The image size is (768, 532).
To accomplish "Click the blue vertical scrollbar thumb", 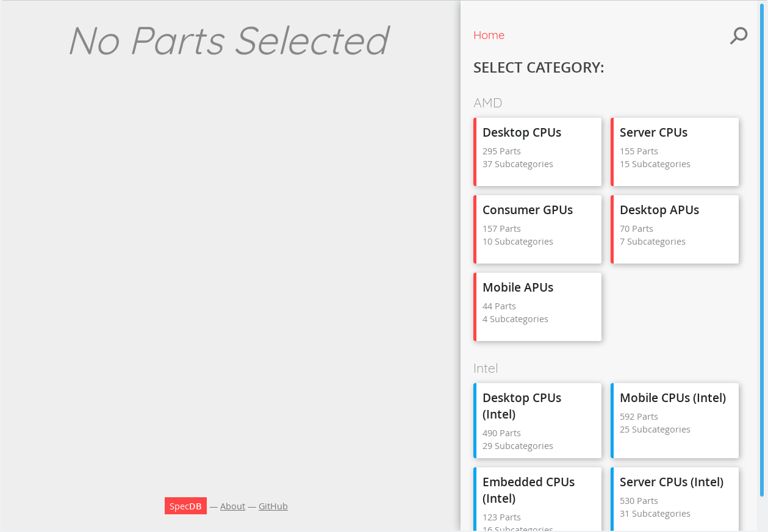I will point(761,244).
